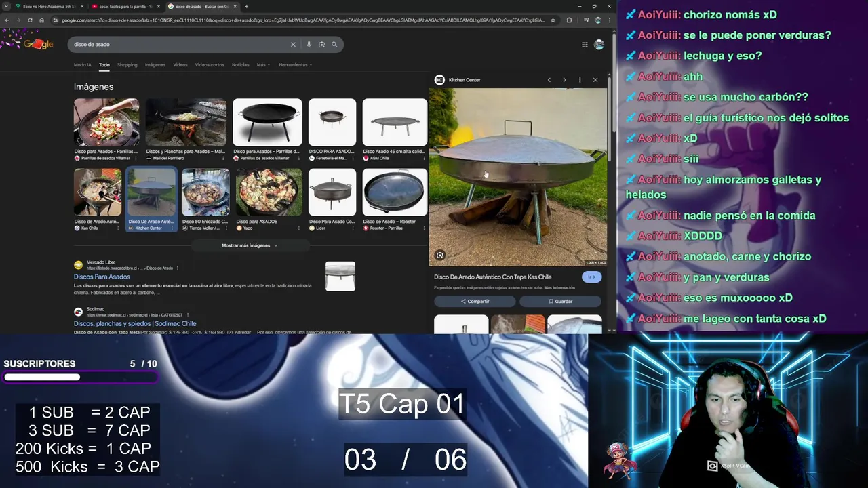The width and height of the screenshot is (868, 488).
Task: Search inside image with the lens icon
Action: 440,256
